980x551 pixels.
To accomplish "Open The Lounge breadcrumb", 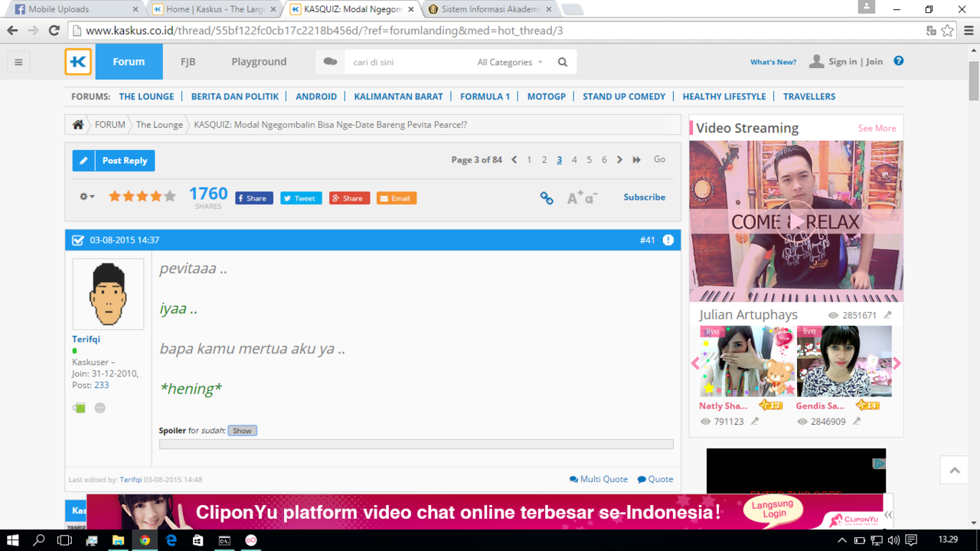I will tap(159, 125).
